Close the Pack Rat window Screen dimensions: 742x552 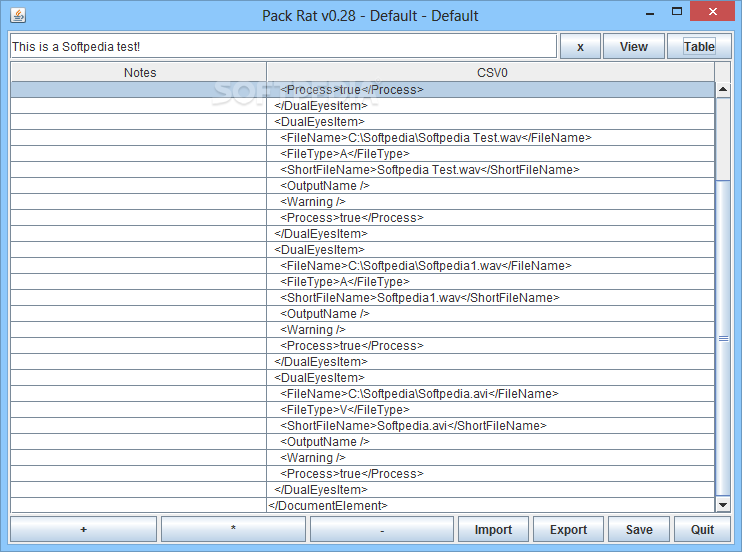(712, 12)
